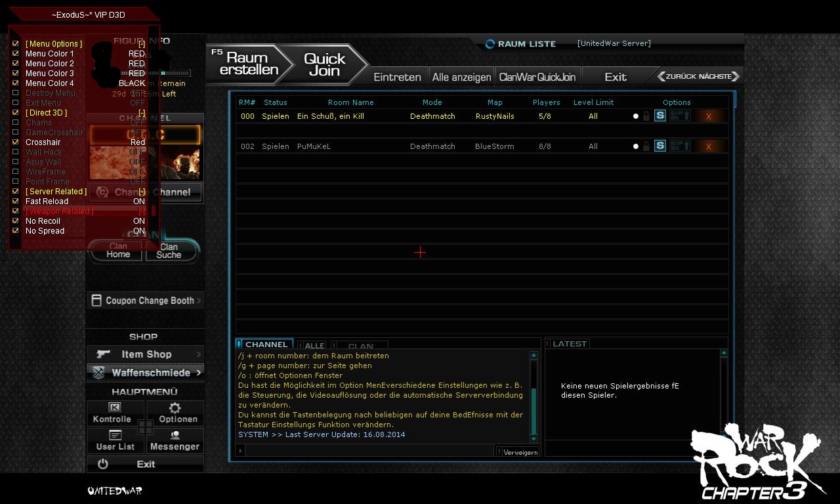Toggle the Menu Color 4 checkbox
Viewport: 840px width, 504px height.
click(16, 83)
